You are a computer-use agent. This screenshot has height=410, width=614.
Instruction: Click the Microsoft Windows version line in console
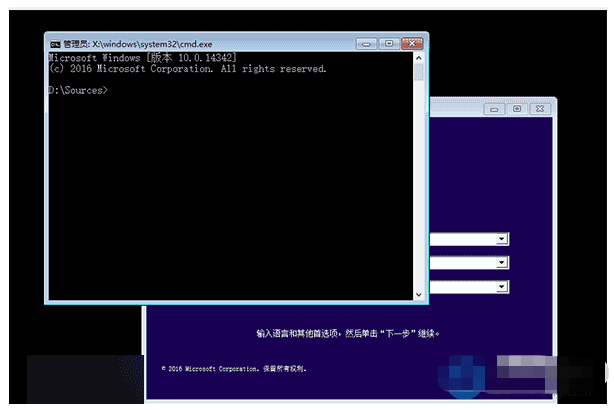(x=142, y=60)
